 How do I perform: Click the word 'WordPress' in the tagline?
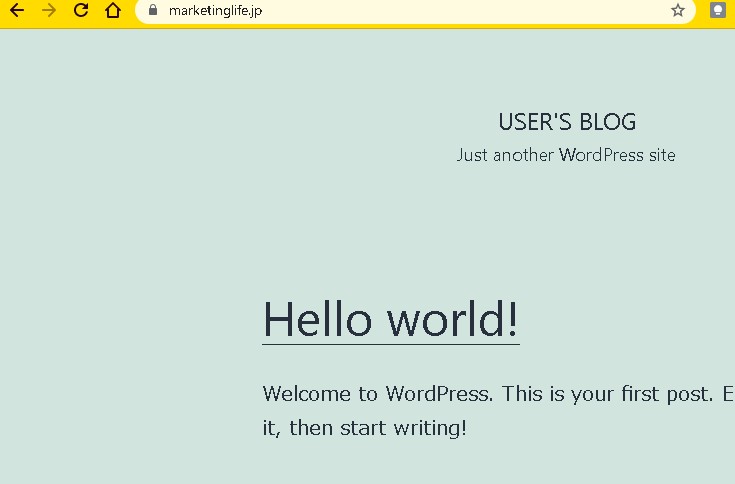[601, 155]
